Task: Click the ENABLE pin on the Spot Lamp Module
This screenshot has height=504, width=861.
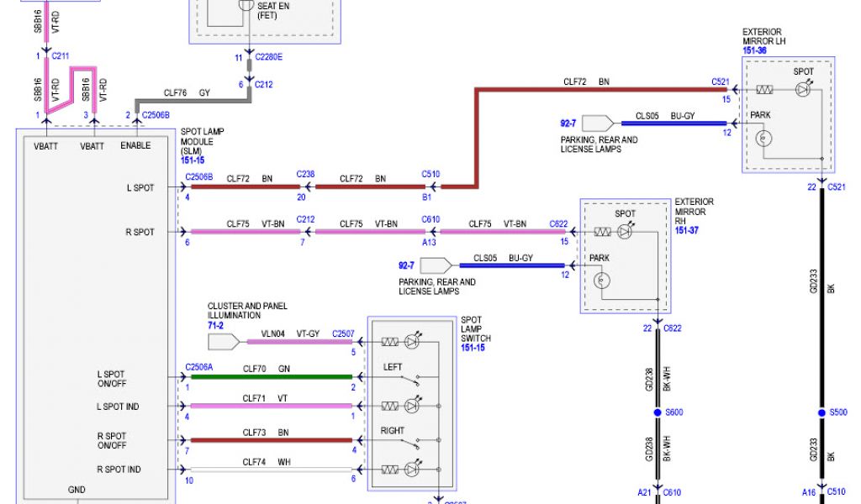Action: (135, 145)
